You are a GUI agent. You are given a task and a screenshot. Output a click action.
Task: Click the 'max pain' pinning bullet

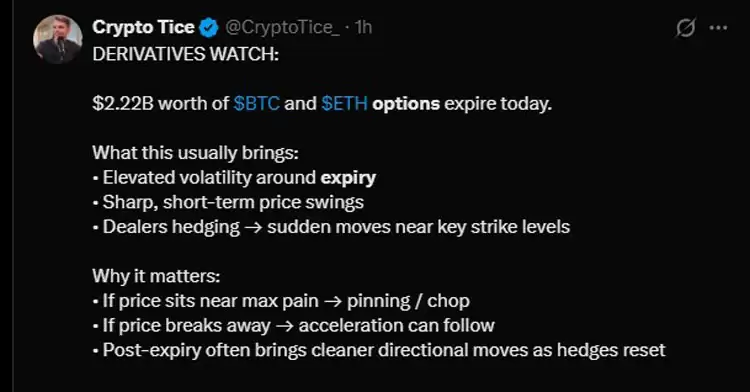281,301
